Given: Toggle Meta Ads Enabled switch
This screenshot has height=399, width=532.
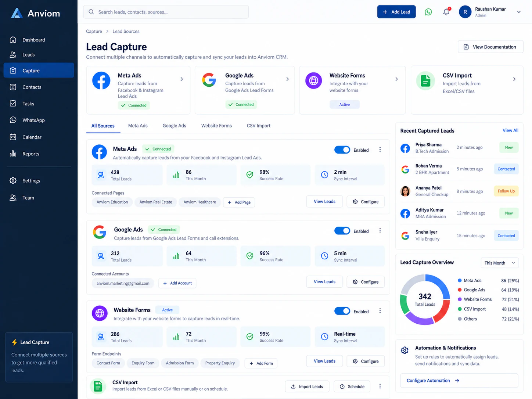Looking at the screenshot, I should [x=342, y=150].
